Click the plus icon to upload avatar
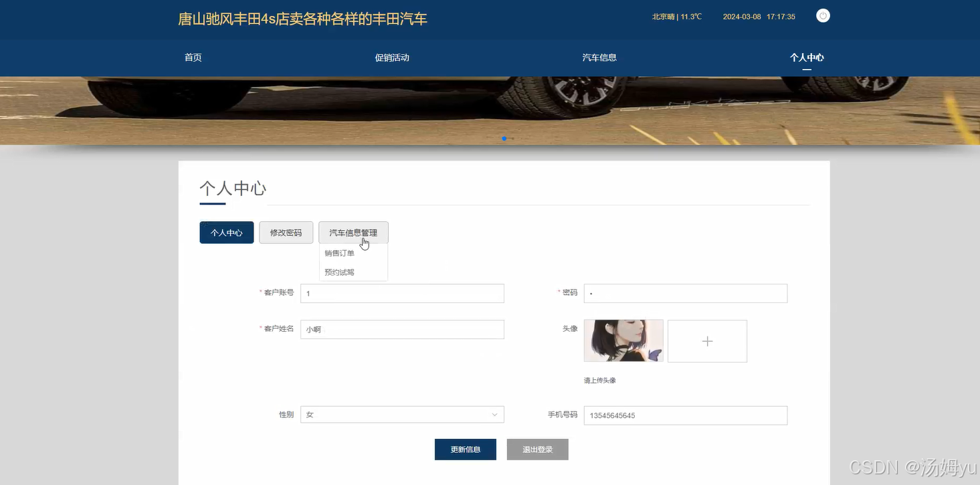This screenshot has height=485, width=980. click(x=707, y=341)
